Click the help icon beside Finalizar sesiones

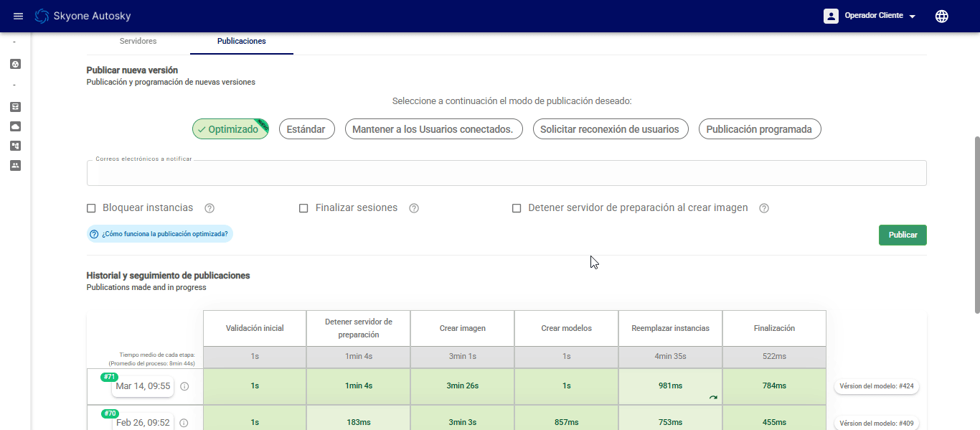click(x=414, y=208)
